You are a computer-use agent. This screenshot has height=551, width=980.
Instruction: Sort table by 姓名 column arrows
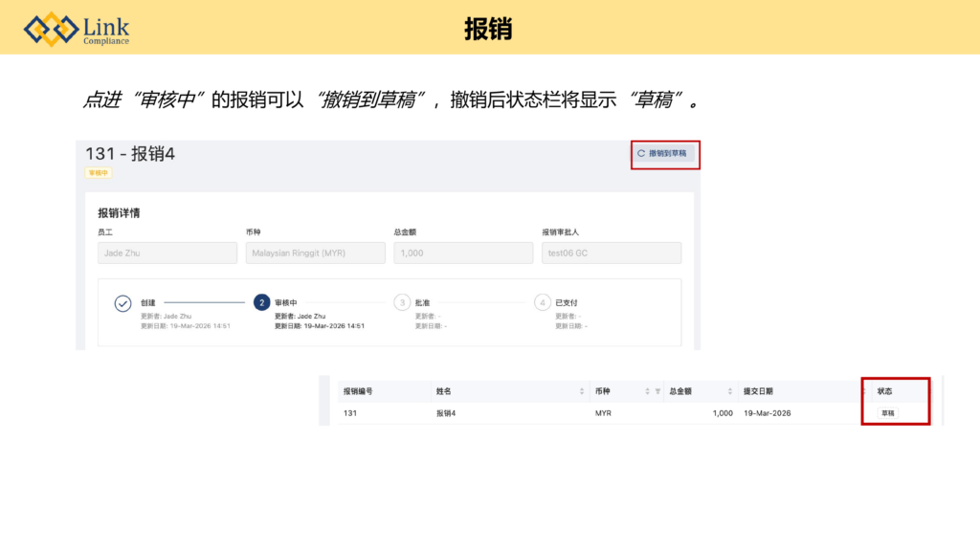pos(582,391)
